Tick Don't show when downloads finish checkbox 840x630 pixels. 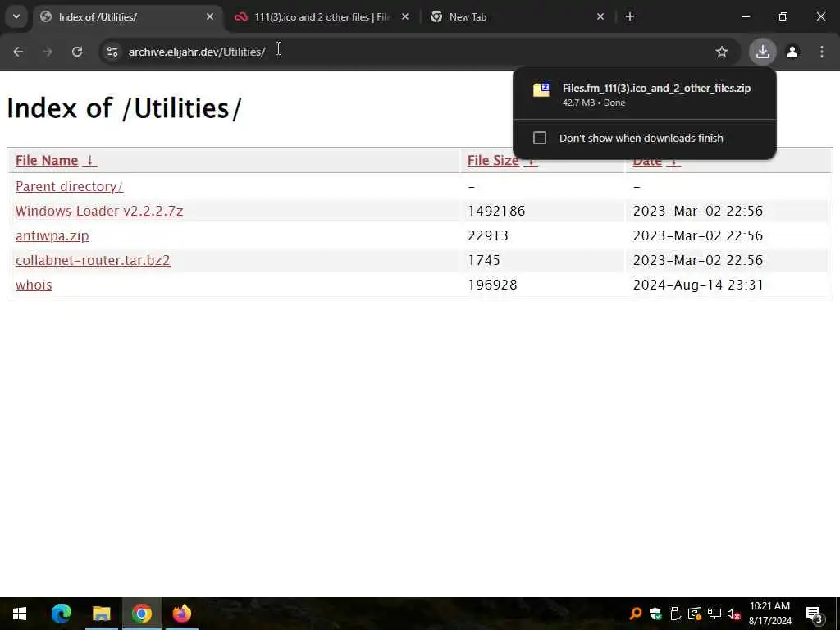[x=540, y=138]
